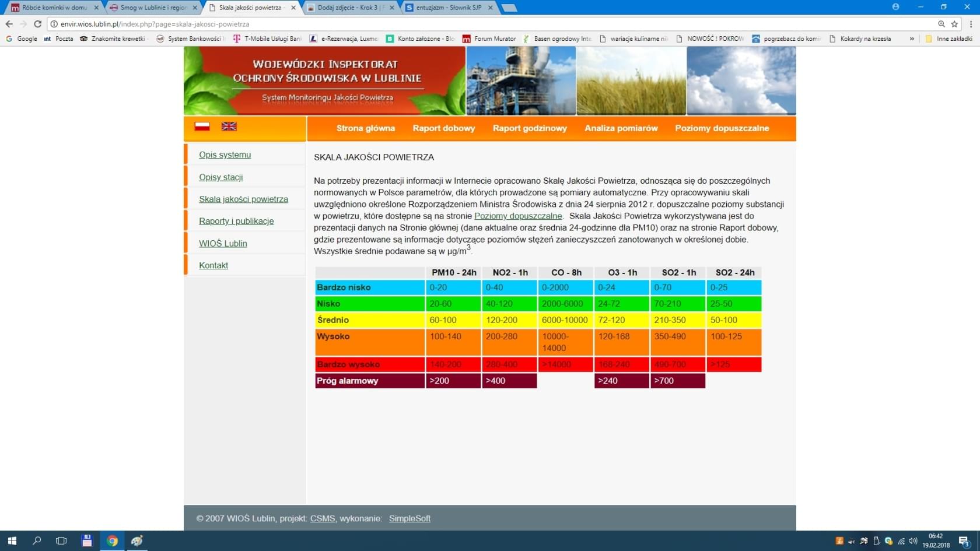980x551 pixels.
Task: Open Chrome menu with three dots
Action: pos(971,24)
